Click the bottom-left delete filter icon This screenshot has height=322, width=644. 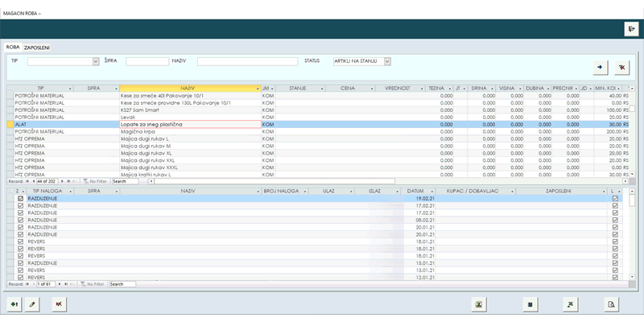(57, 304)
